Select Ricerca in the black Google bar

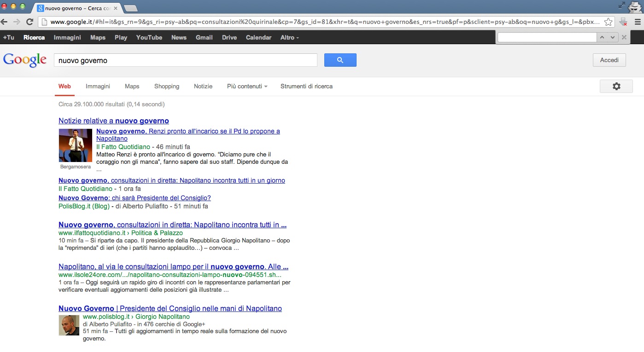point(34,38)
